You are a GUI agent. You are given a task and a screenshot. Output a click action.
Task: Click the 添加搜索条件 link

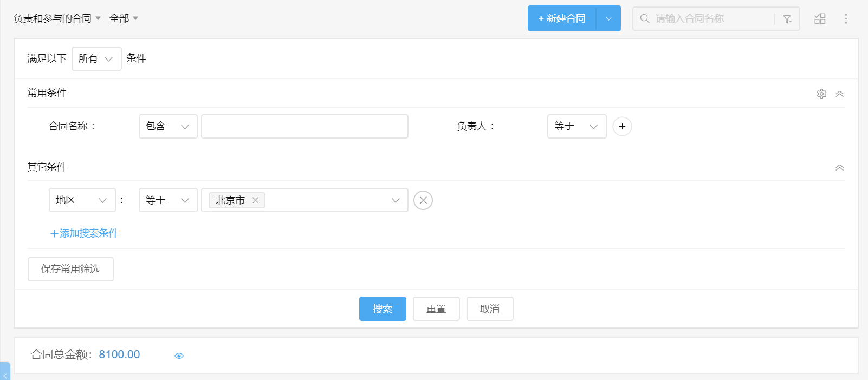coord(85,233)
